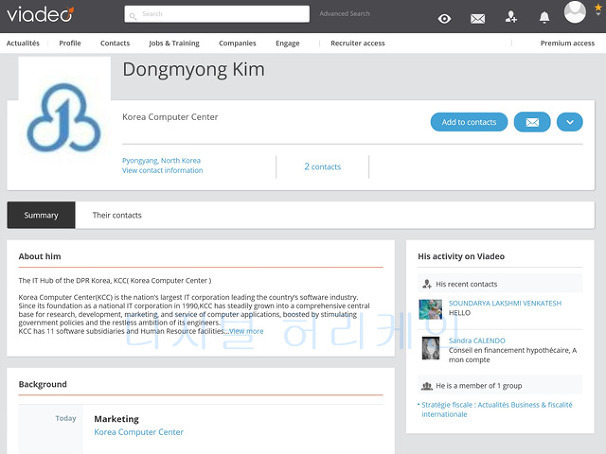Switch to Their contacts tab
This screenshot has height=454, width=606.
117,215
